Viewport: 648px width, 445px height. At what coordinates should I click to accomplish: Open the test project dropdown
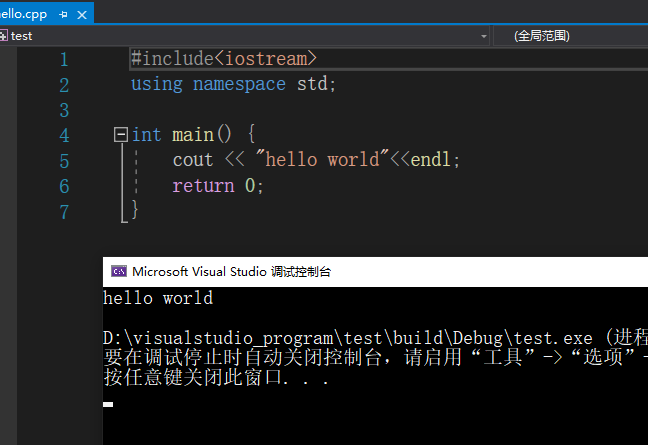pos(484,36)
